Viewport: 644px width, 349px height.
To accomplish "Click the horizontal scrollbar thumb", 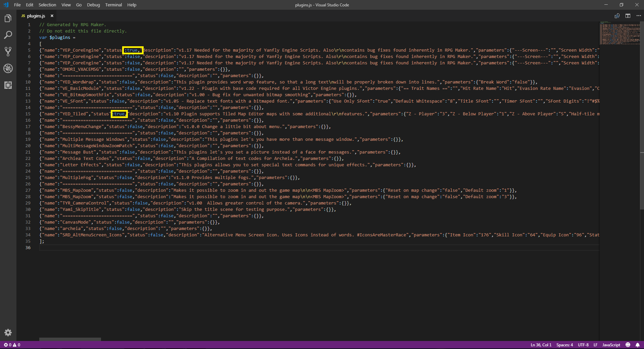I will (70, 339).
